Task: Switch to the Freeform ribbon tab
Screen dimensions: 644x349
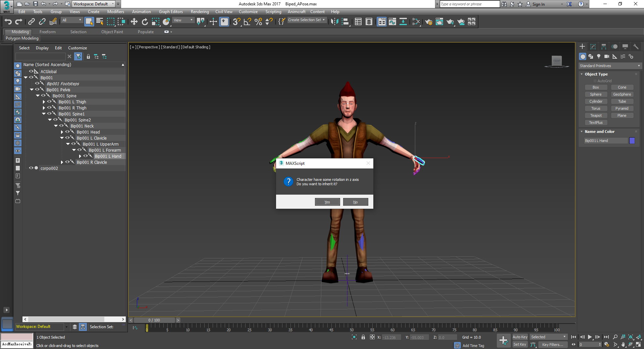Action: pyautogui.click(x=47, y=32)
